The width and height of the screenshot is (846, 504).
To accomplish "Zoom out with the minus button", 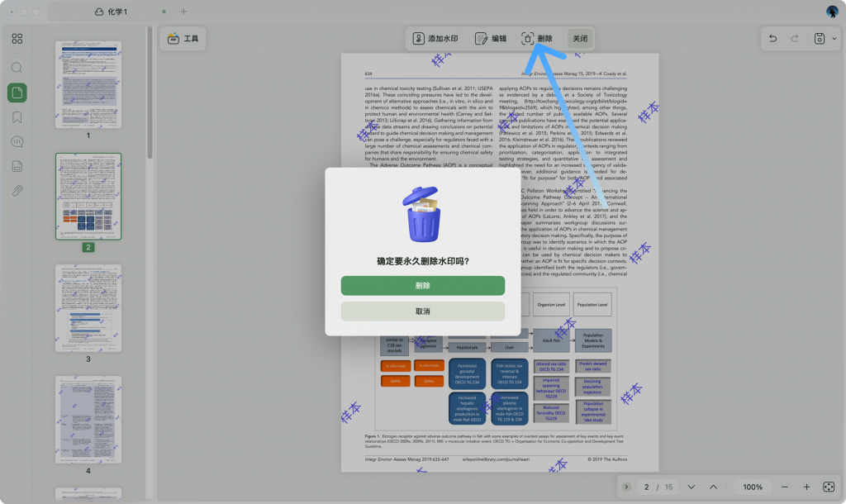I will pos(785,487).
